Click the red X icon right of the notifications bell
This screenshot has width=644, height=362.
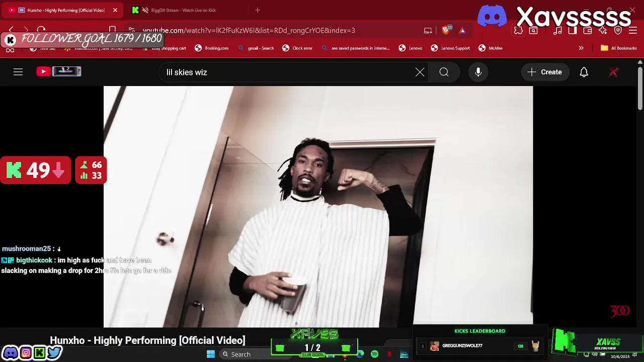(613, 72)
